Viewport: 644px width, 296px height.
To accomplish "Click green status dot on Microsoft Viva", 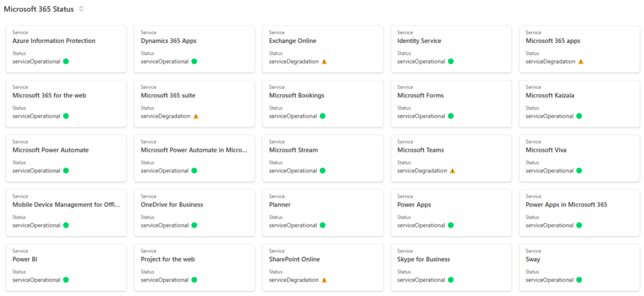I will coord(579,171).
